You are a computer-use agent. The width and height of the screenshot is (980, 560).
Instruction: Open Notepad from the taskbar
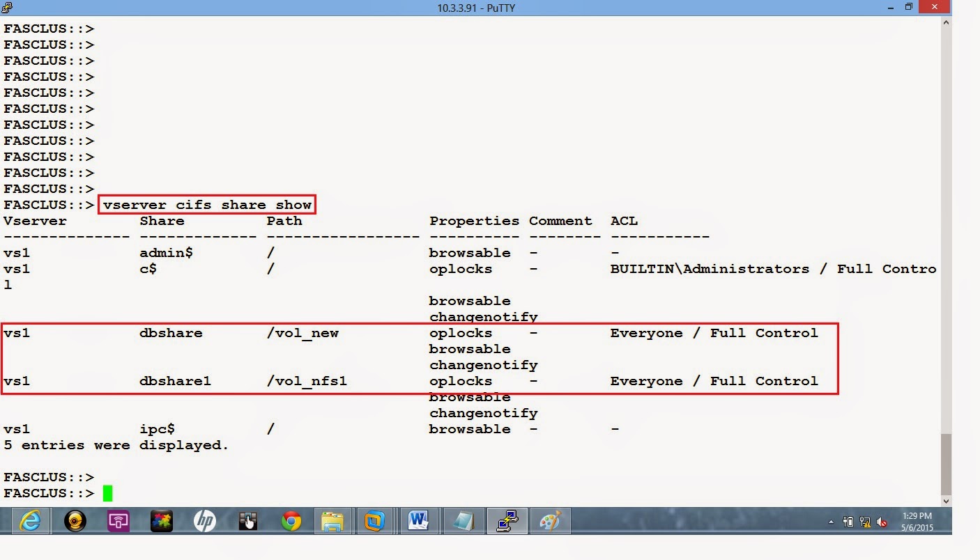pos(464,520)
